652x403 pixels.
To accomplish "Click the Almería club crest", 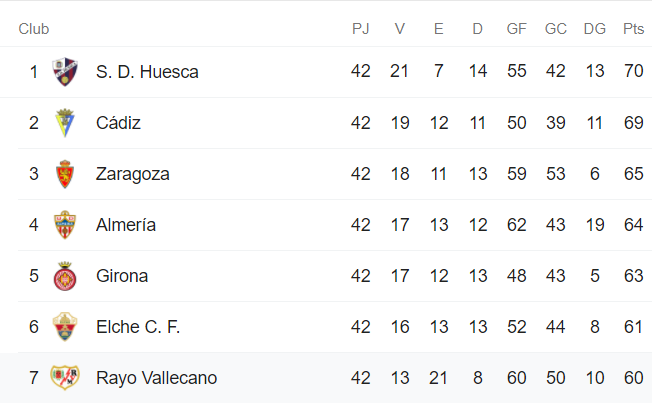I will click(x=65, y=225).
